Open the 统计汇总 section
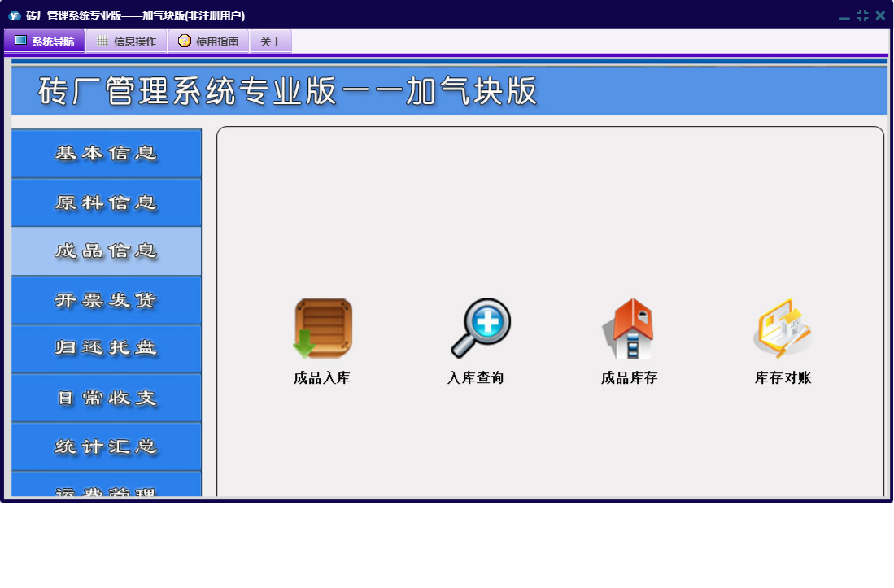This screenshot has height=588, width=894. pyautogui.click(x=107, y=446)
